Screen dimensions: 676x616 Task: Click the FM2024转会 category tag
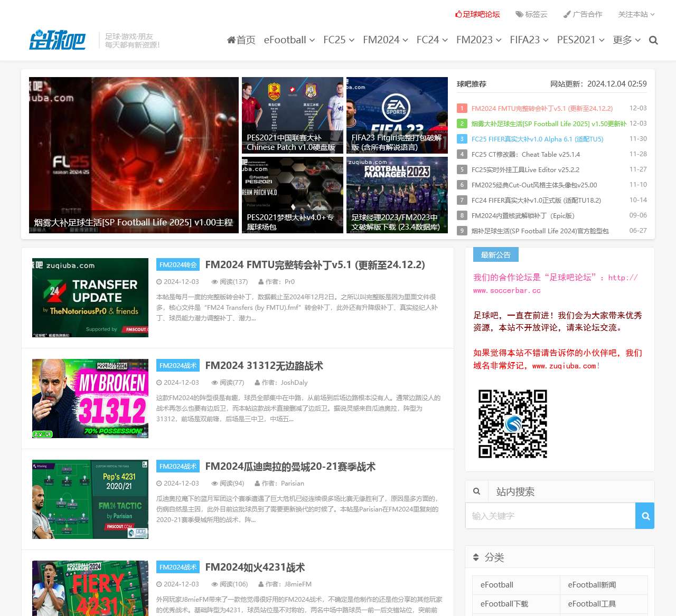click(178, 265)
